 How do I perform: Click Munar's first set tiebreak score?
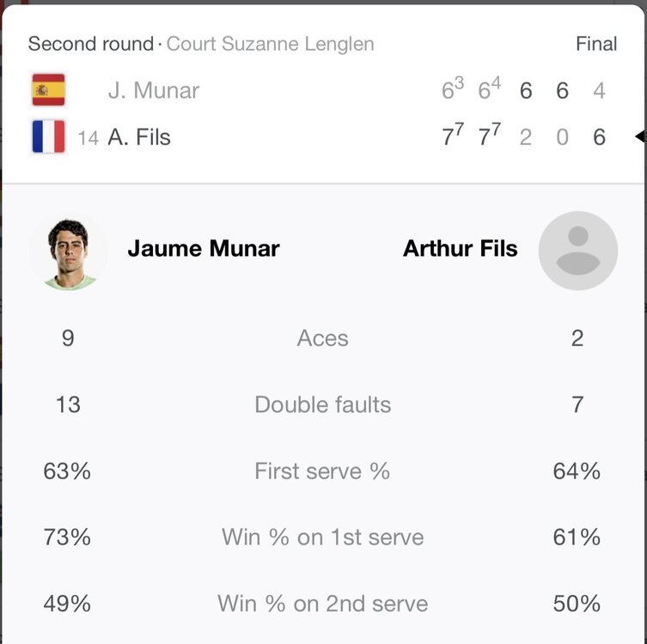[x=453, y=90]
